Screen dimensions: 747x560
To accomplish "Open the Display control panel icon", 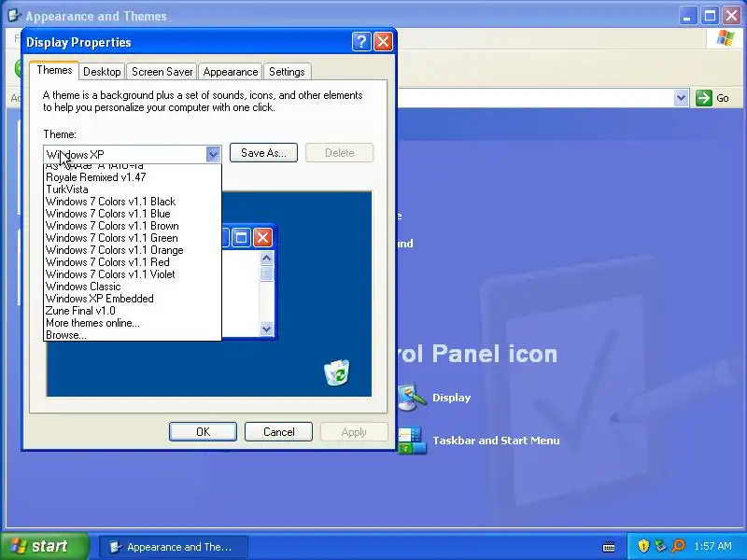I will coord(412,398).
